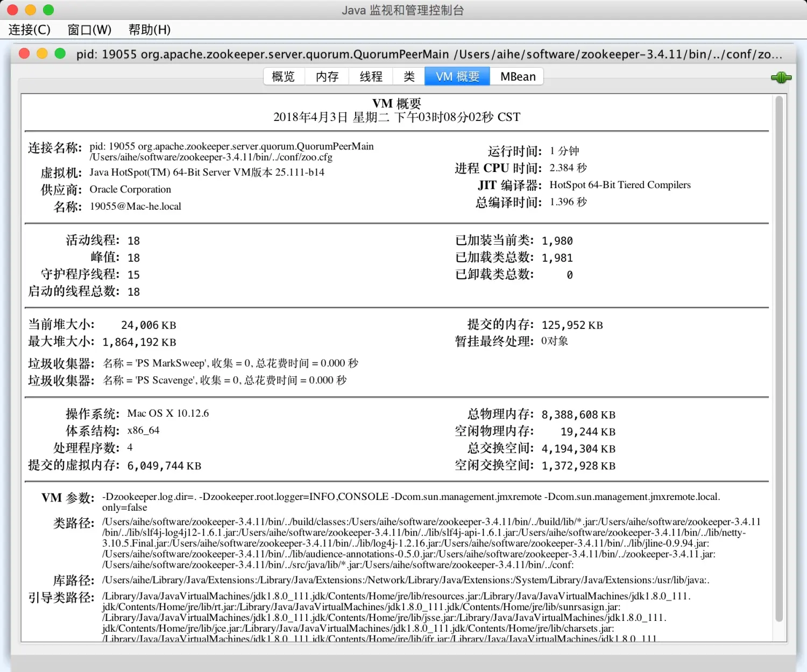Click the 'Oracle Corporation' vendor value

coord(130,189)
